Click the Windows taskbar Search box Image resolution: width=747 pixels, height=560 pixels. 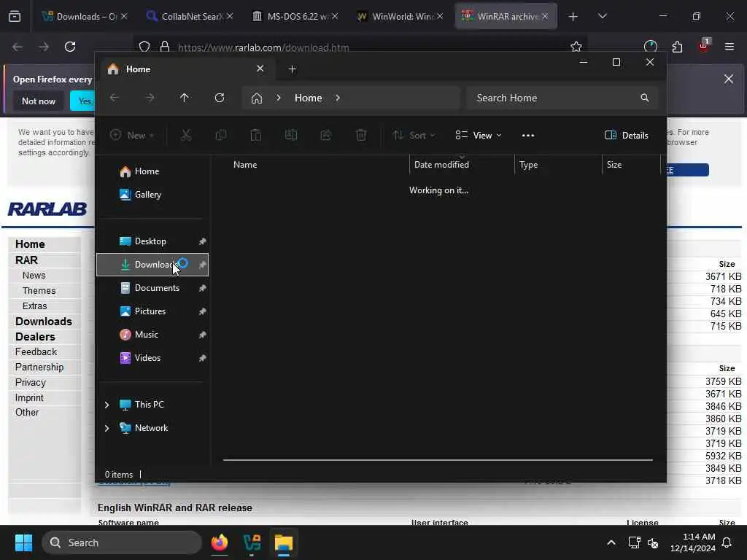coord(122,542)
